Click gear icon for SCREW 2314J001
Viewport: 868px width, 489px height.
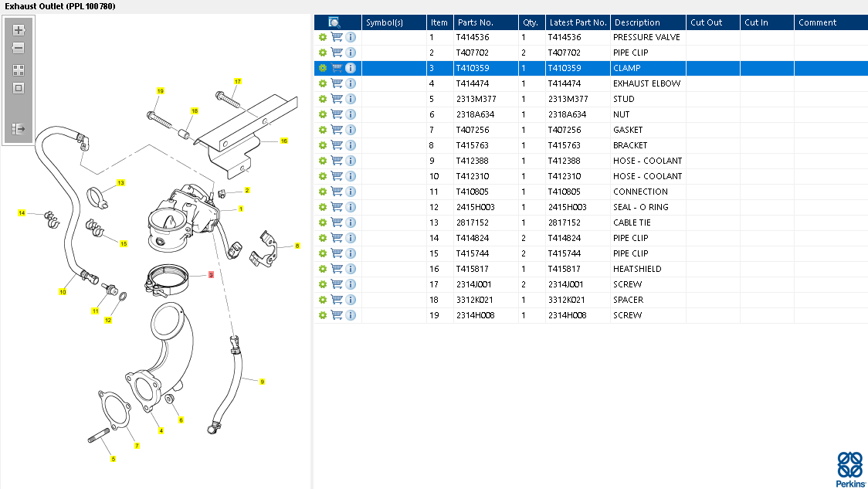tap(323, 284)
